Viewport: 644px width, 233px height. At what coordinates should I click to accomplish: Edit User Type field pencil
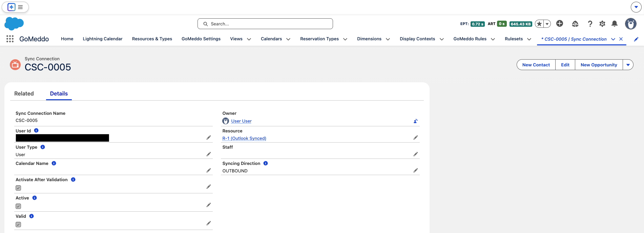pos(209,154)
